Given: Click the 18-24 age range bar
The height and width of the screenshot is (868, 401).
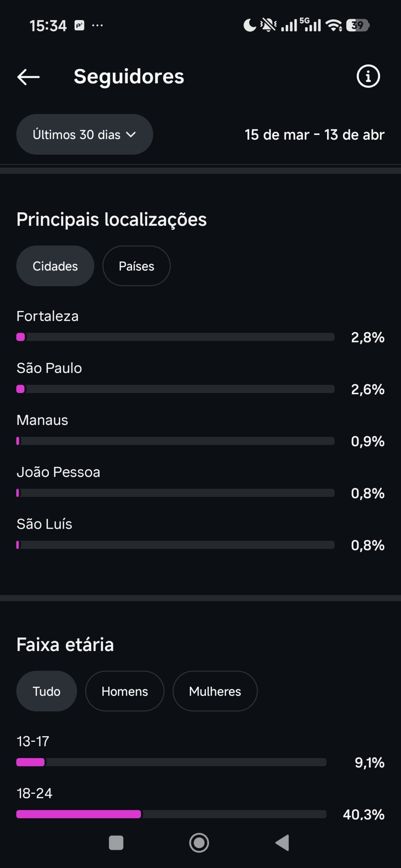Looking at the screenshot, I should [171, 814].
